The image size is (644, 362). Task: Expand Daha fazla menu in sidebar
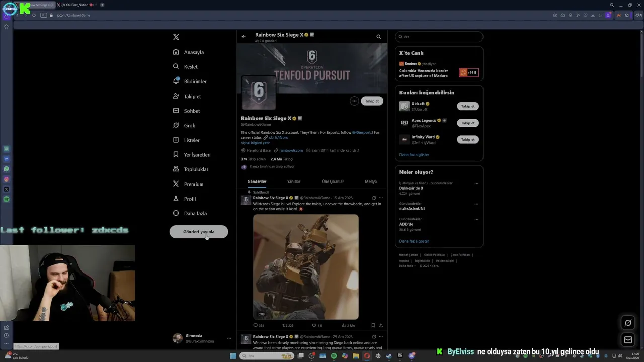pos(190,213)
